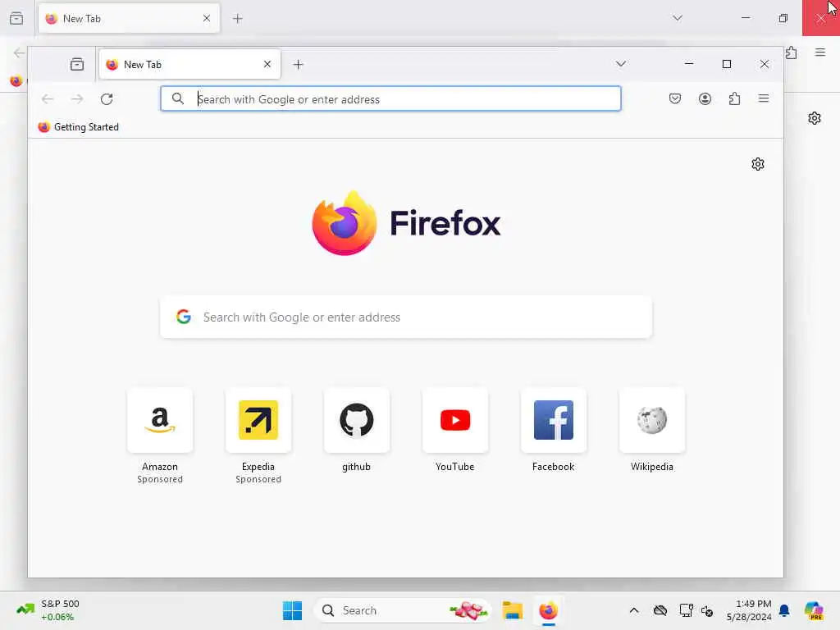The height and width of the screenshot is (630, 840).
Task: Open a new tab in front window
Action: coord(299,64)
